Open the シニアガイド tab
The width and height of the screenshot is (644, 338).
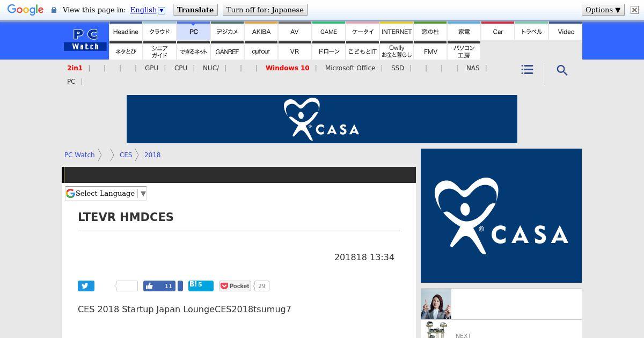159,51
